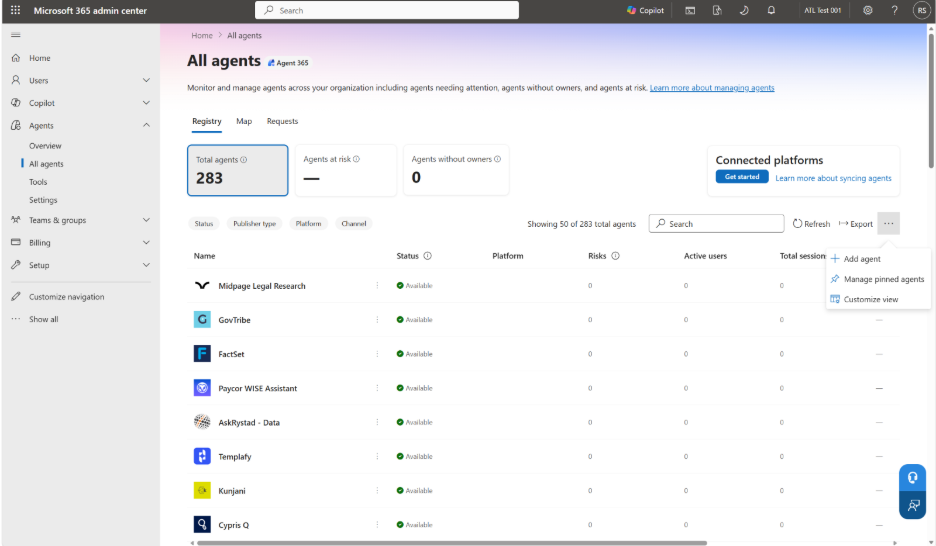
Task: Click Agents without owners info icon
Action: (x=497, y=159)
